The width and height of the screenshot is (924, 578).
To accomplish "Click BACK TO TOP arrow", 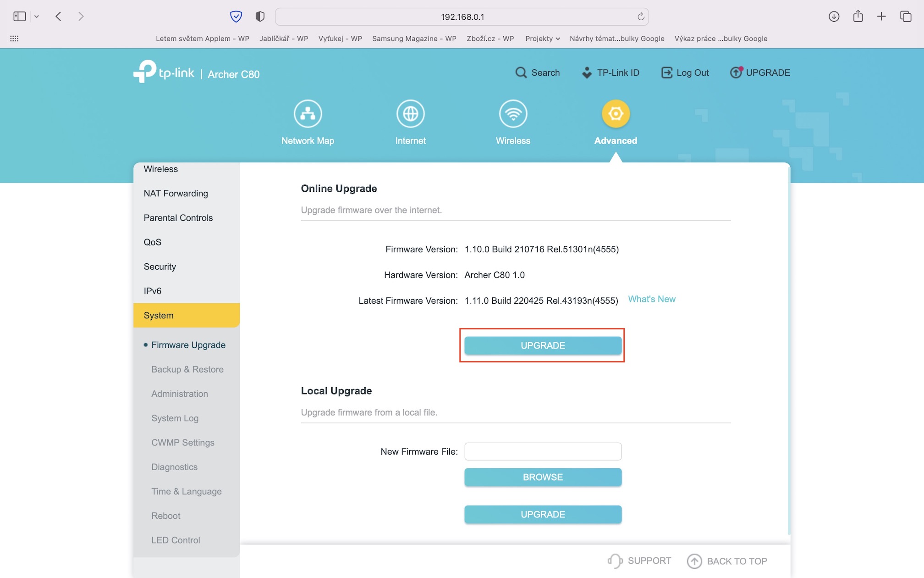I will point(694,561).
